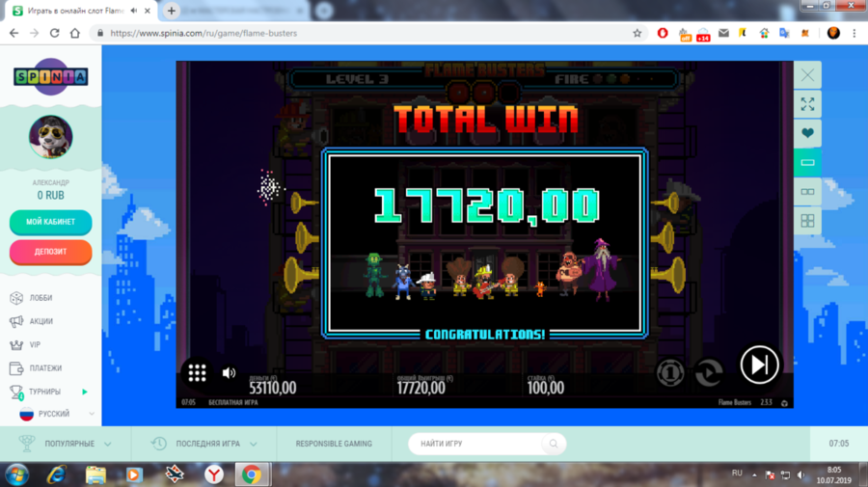Click the autoplay circular arrows icon
The image size is (868, 487).
709,371
